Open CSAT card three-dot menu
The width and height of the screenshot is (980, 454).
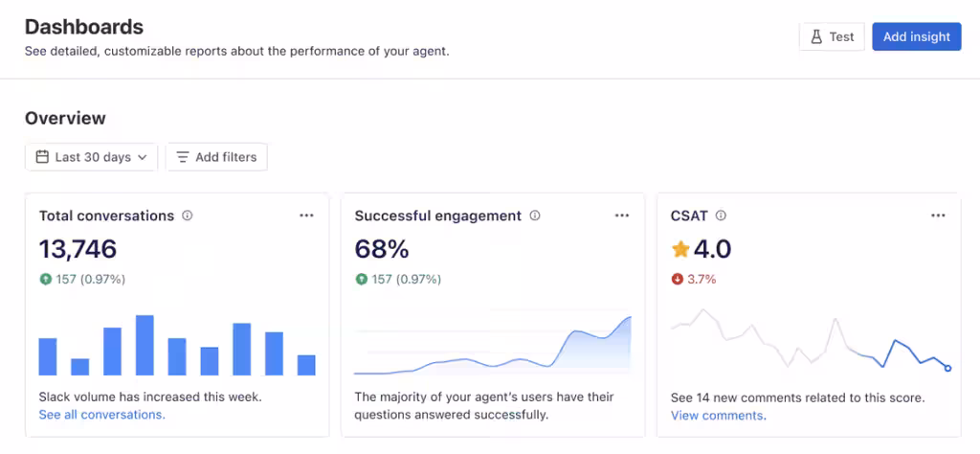coord(938,216)
